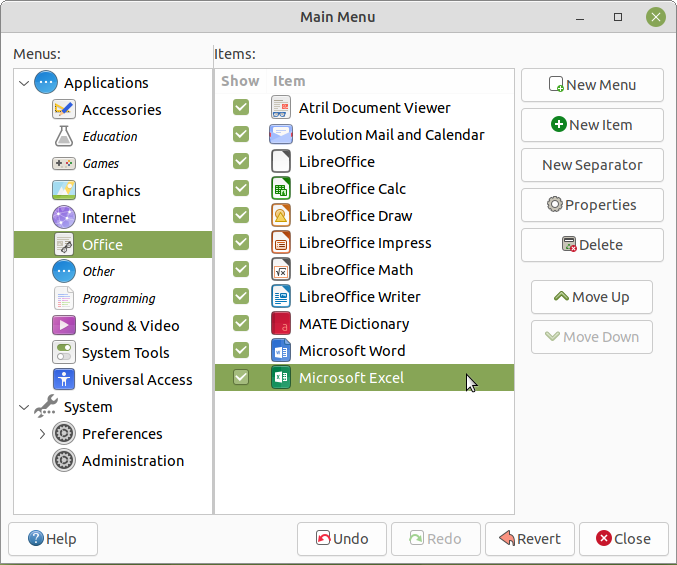
Task: Add a New Separator
Action: pos(592,165)
